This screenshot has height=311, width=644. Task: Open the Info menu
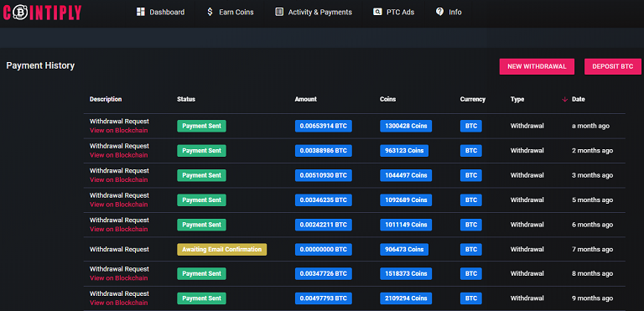click(449, 13)
